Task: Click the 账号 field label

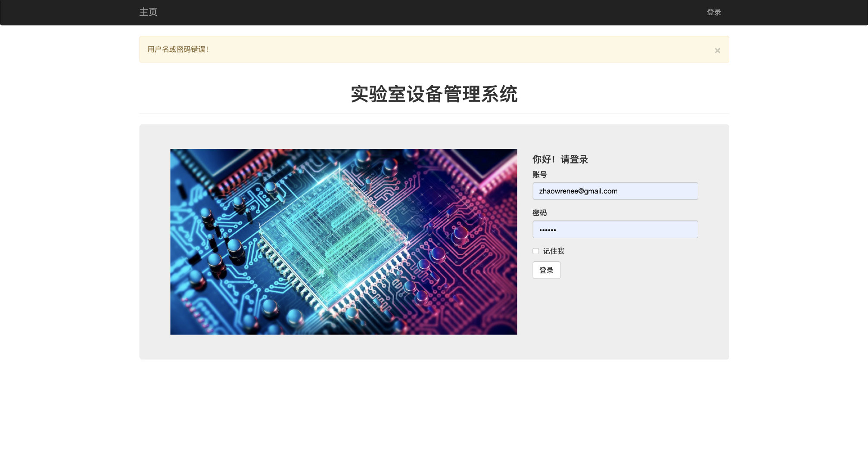Action: point(539,174)
